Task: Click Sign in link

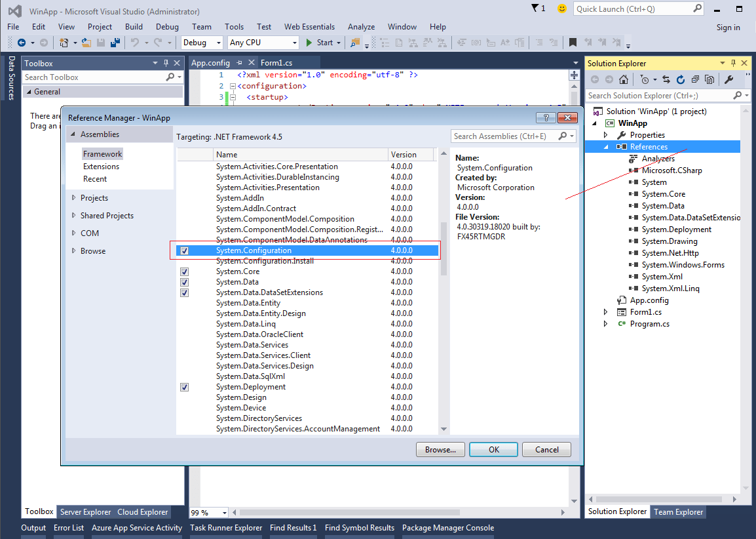Action: coord(728,28)
